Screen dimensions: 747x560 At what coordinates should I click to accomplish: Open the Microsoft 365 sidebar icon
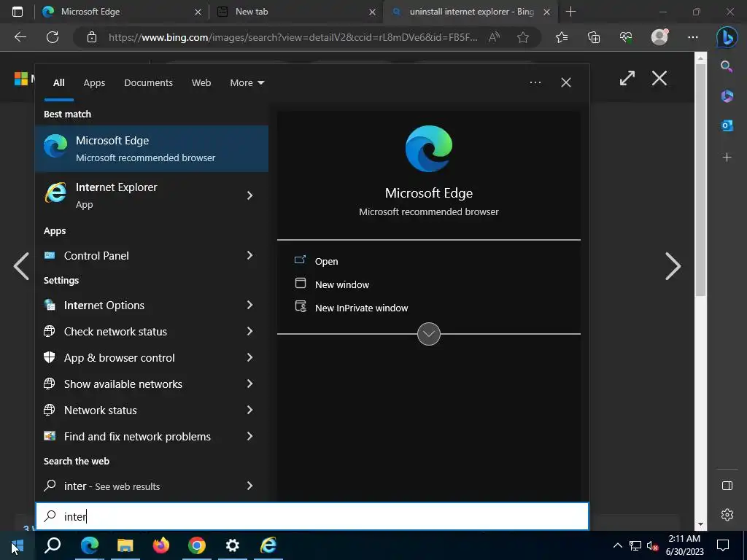(727, 96)
